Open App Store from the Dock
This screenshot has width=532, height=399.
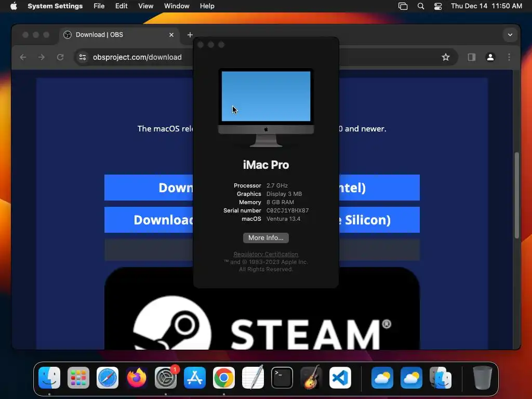click(x=195, y=378)
